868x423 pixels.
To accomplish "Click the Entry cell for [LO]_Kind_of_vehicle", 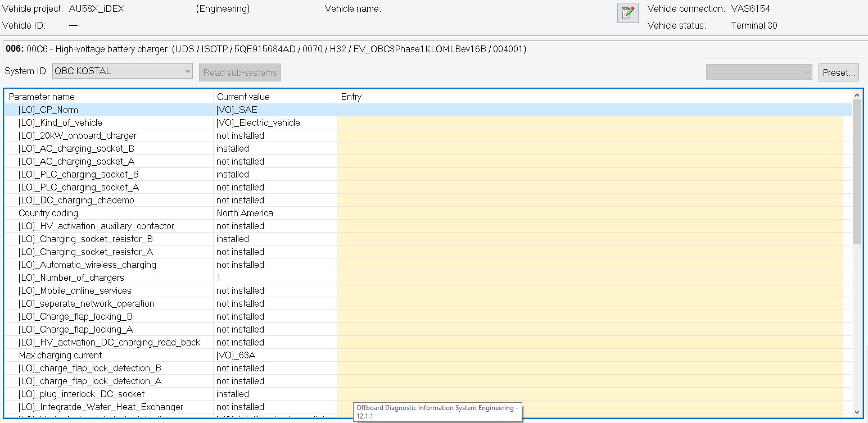I will pyautogui.click(x=589, y=122).
